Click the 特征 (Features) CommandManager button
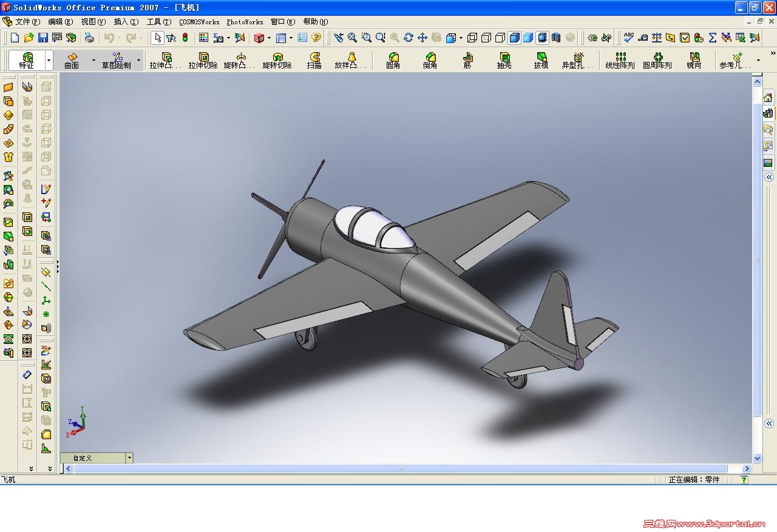Screen dimensions: 777x532 pos(27,60)
